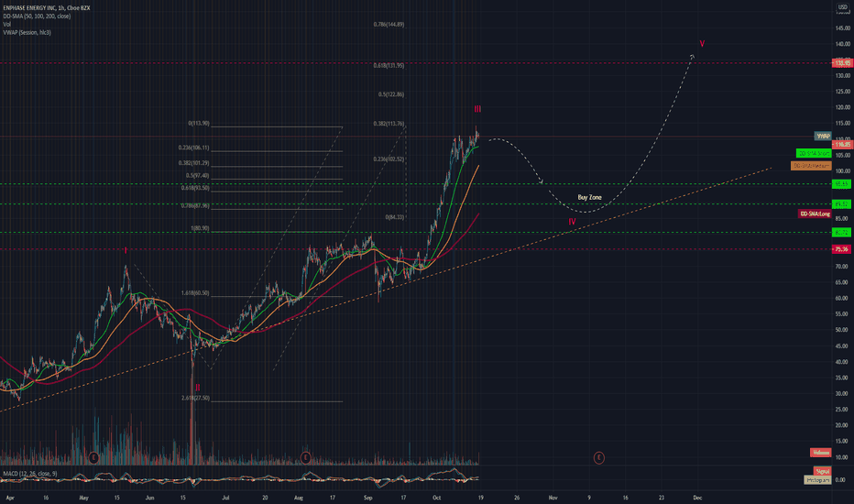Select the wave I label
This screenshot has width=854, height=504.
point(126,251)
